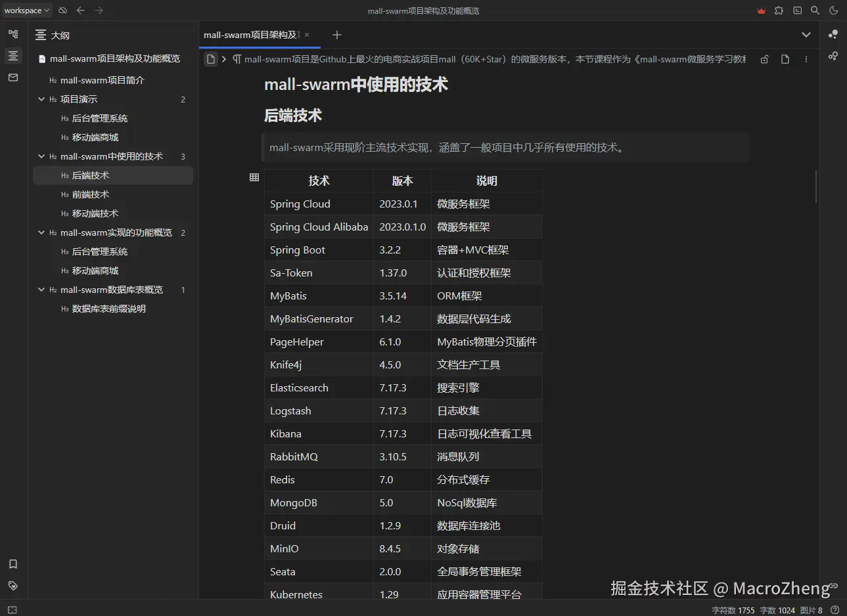Image resolution: width=847 pixels, height=616 pixels.
Task: Go forward with the right arrow
Action: coord(99,11)
